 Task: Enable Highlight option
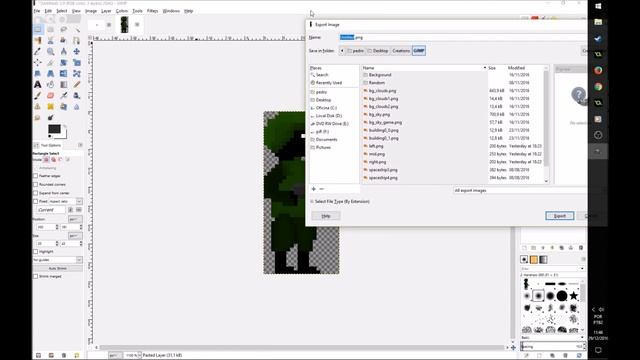pyautogui.click(x=36, y=252)
